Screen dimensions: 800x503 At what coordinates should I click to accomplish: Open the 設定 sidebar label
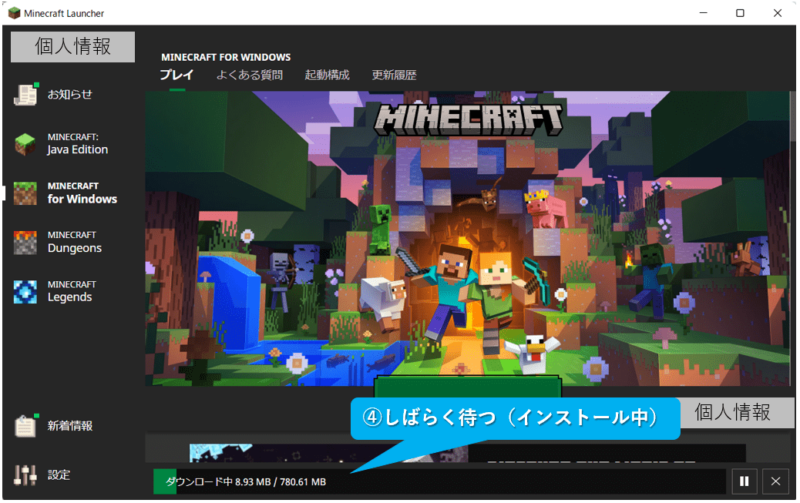(x=59, y=475)
